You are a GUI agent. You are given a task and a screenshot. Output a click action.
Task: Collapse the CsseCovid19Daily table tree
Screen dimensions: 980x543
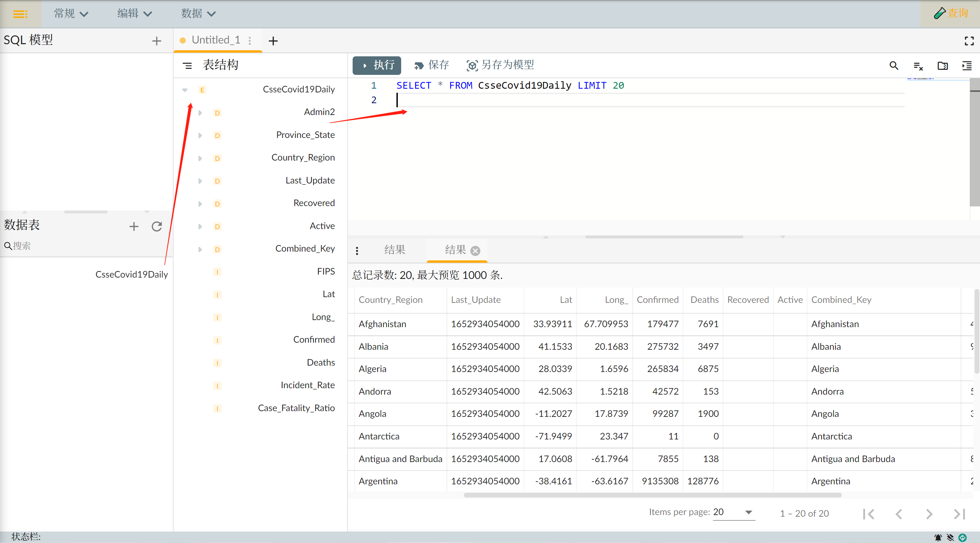click(185, 90)
